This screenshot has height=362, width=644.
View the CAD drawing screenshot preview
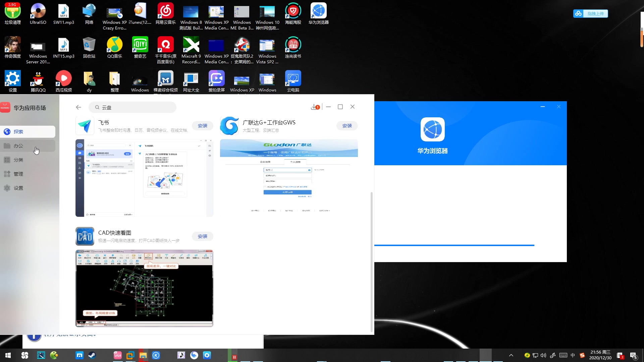click(x=144, y=288)
